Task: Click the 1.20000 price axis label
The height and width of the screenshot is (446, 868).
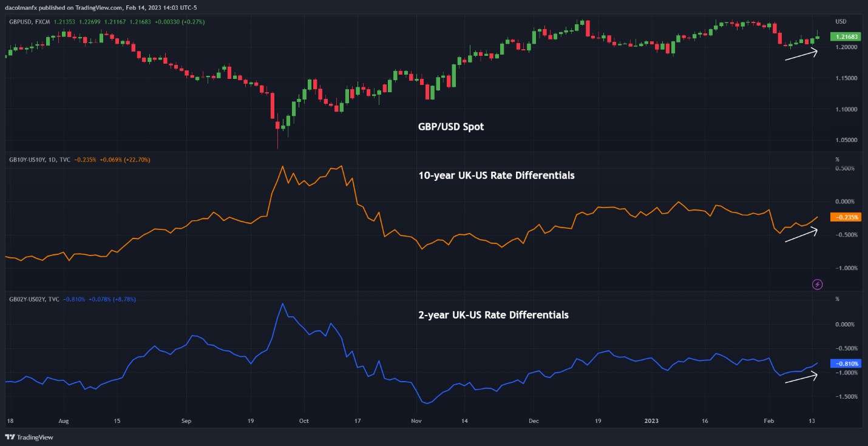Action: 846,47
